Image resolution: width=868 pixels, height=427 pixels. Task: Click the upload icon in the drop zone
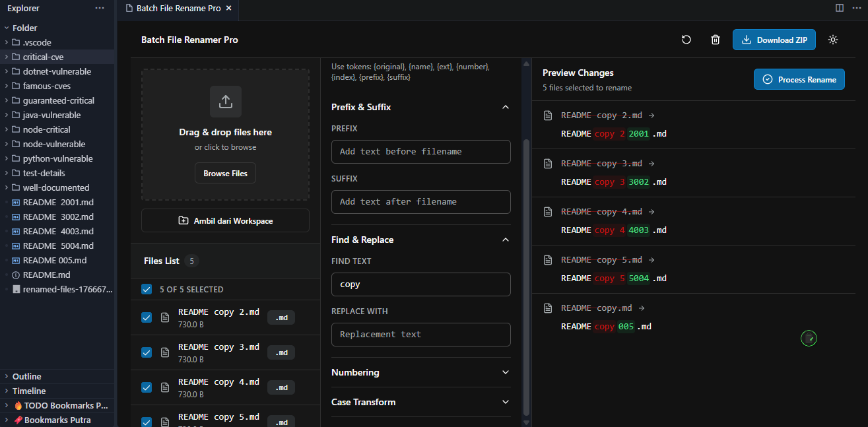(225, 102)
